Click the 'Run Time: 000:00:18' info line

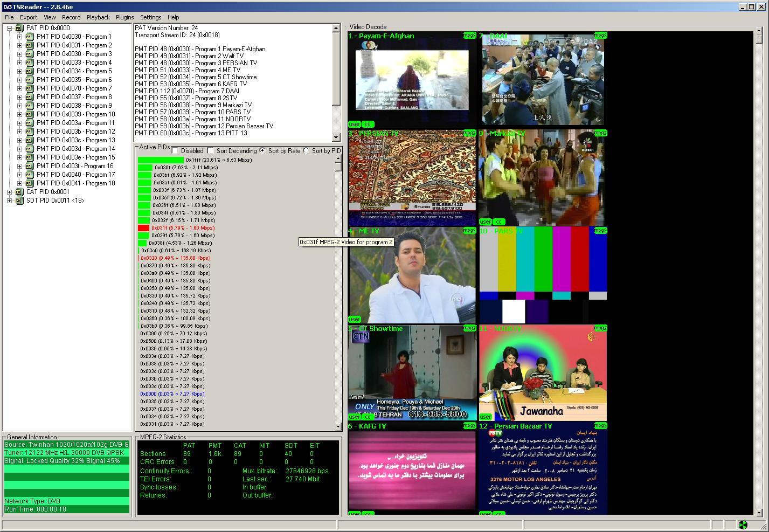tap(67, 509)
